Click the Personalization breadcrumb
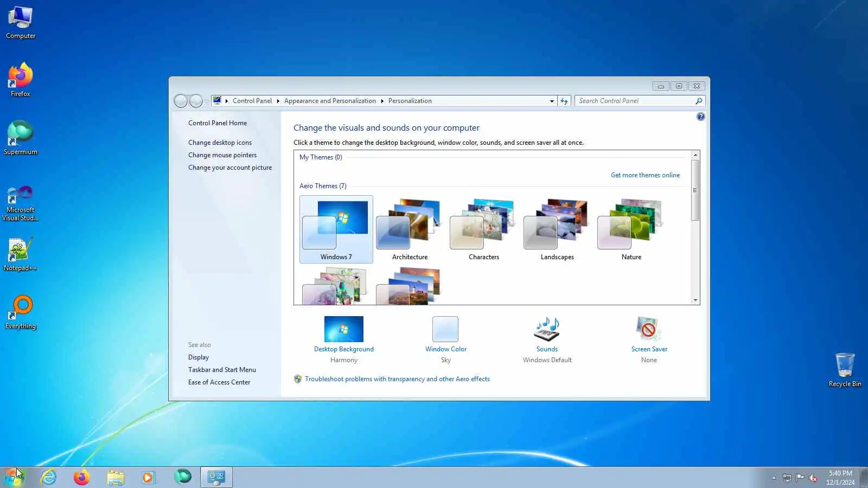868x488 pixels. point(410,101)
